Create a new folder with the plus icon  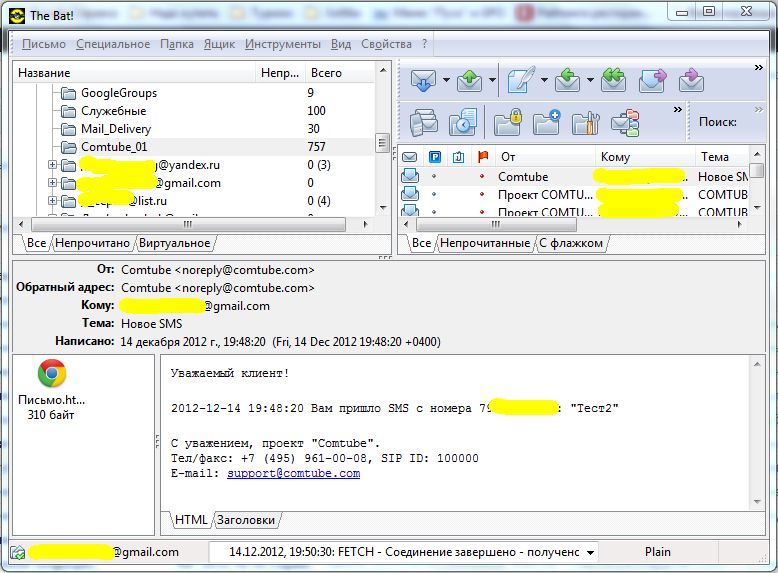[547, 122]
